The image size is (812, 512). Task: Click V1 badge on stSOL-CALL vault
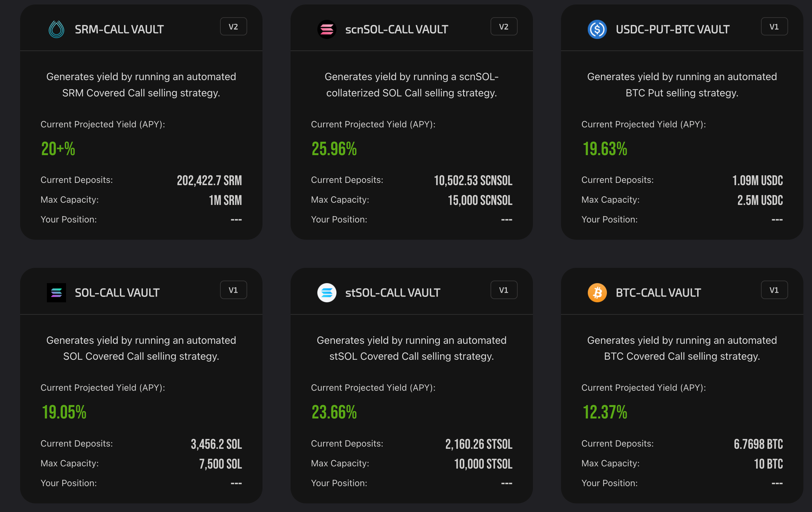tap(504, 290)
